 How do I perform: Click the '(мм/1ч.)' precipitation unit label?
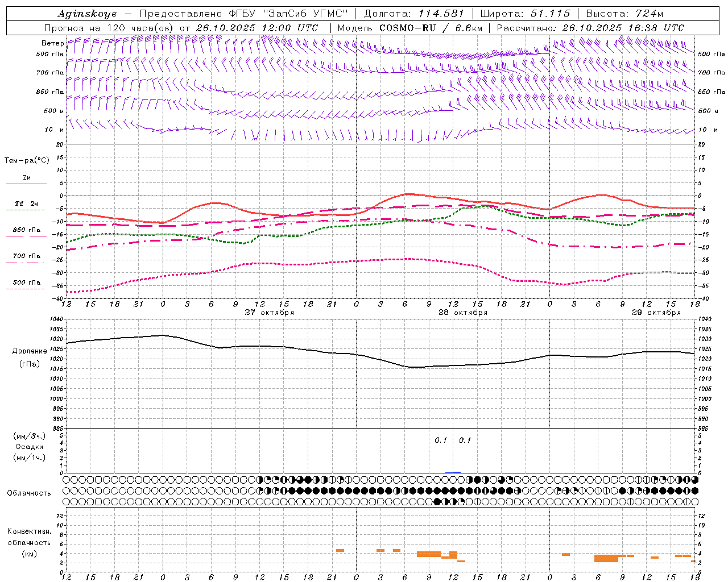tap(30, 458)
